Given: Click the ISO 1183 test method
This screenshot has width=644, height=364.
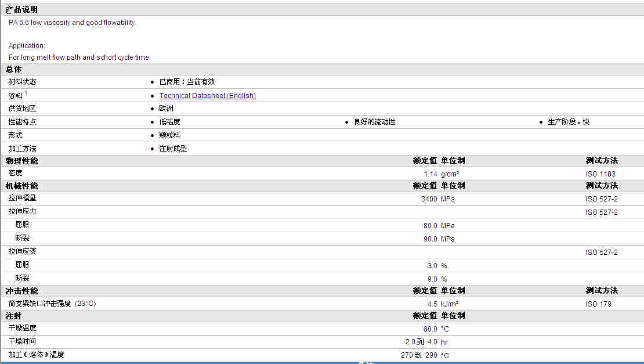Looking at the screenshot, I should pos(600,174).
